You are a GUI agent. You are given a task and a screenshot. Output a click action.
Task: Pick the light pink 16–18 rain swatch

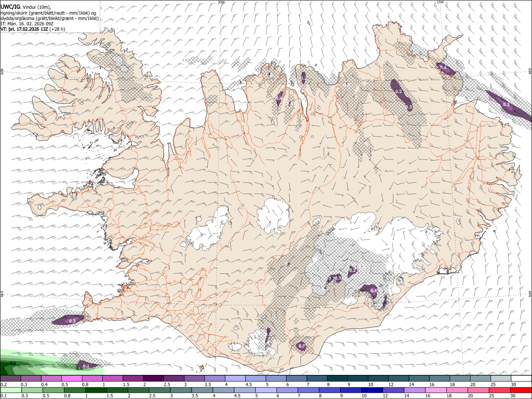(x=436, y=390)
